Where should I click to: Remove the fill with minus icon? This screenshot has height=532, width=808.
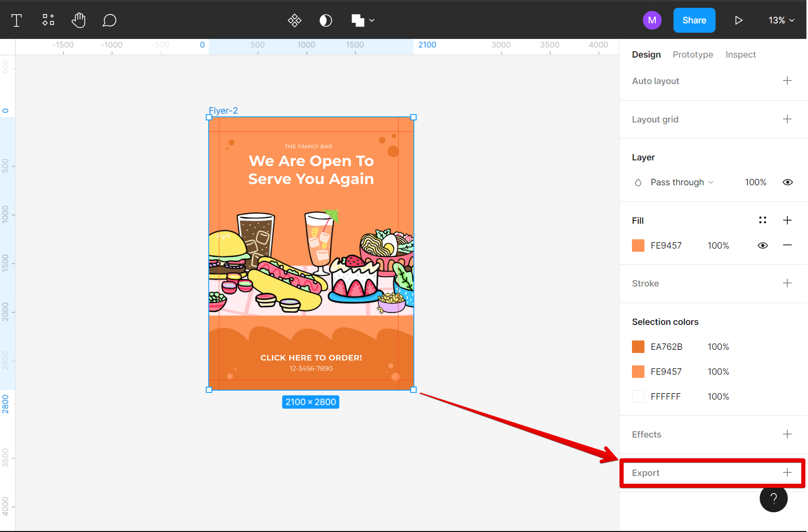(787, 245)
